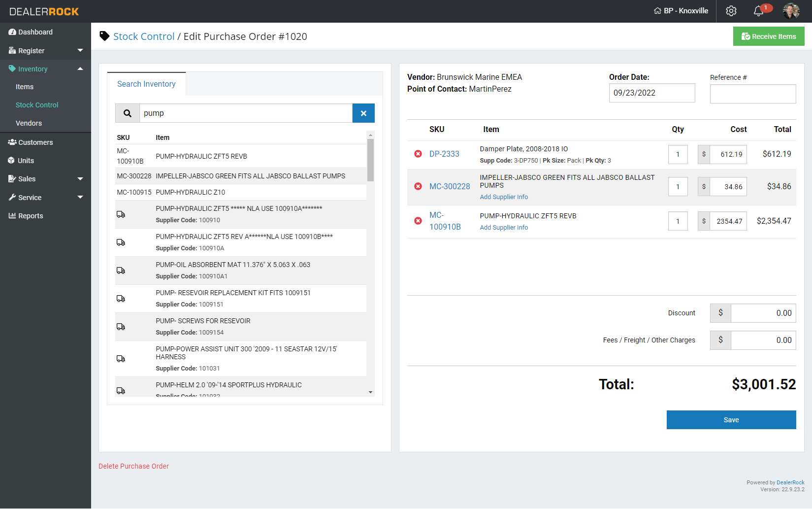Expand the Sales sidebar menu

pos(45,179)
